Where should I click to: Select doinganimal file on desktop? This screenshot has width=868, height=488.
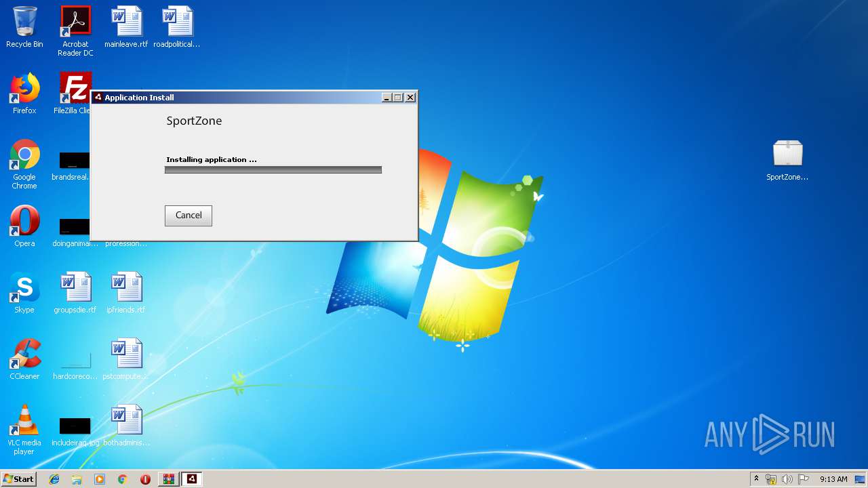(73, 231)
